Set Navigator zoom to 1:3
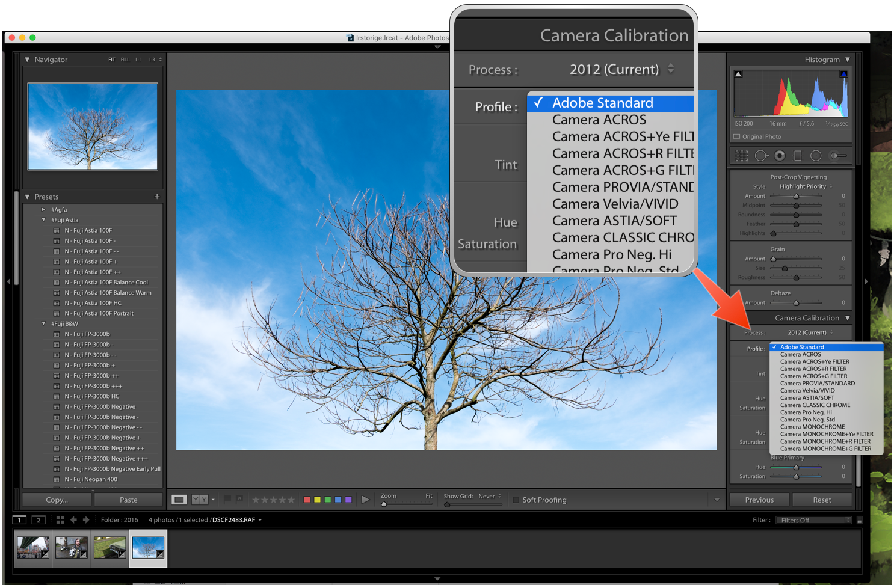Screen dimensions: 894x588 point(152,60)
